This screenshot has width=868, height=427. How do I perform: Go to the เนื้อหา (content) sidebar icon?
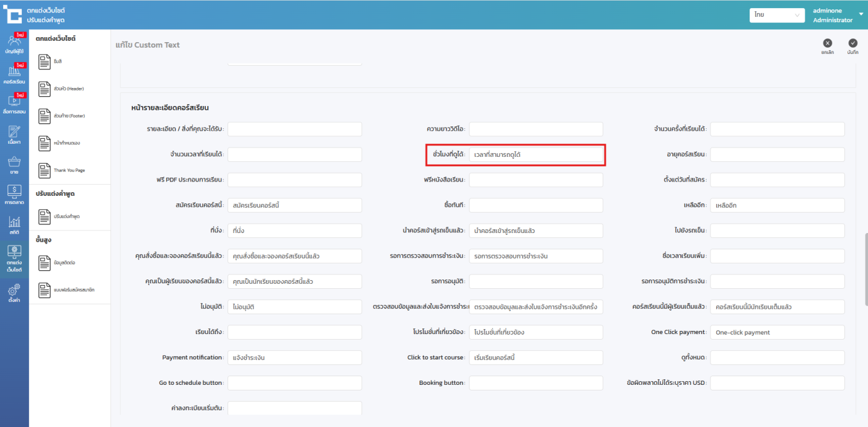click(x=14, y=134)
